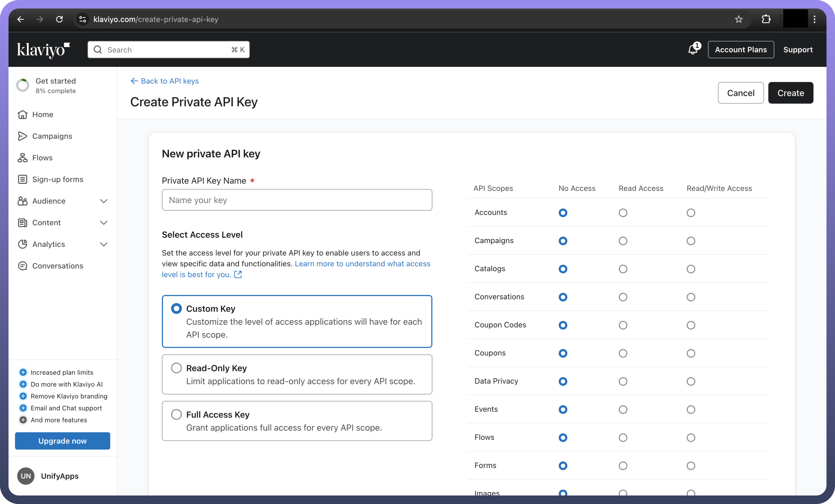Go to Sign-up forms in sidebar

[57, 179]
